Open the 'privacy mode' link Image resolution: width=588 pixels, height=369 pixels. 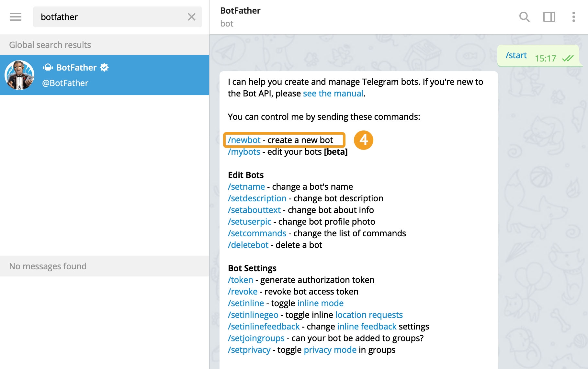click(330, 350)
